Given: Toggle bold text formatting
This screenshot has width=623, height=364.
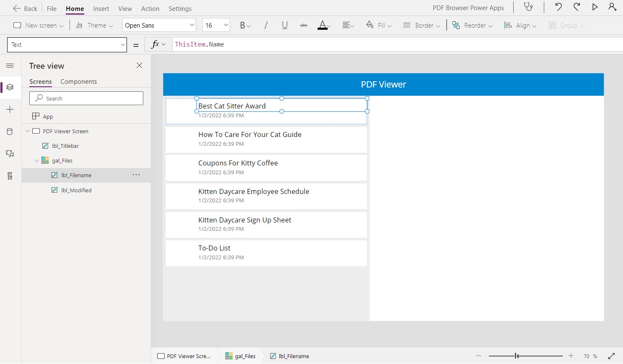Looking at the screenshot, I should pos(243,25).
